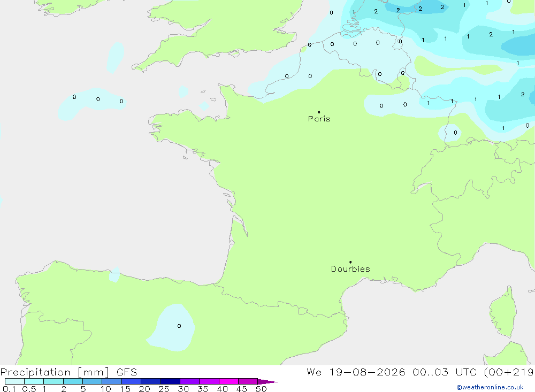Click the 10-15 mm blue legend swatch
The image size is (535, 392).
tap(112, 381)
